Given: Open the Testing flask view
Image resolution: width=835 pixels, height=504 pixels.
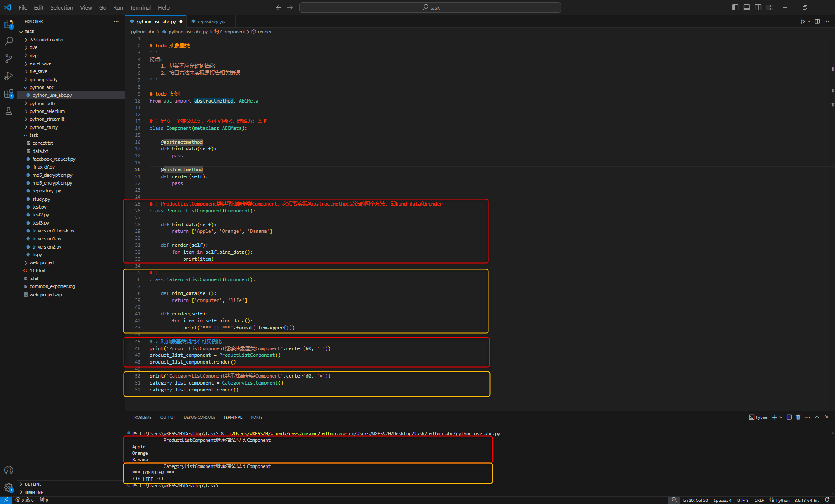Looking at the screenshot, I should pos(9,111).
